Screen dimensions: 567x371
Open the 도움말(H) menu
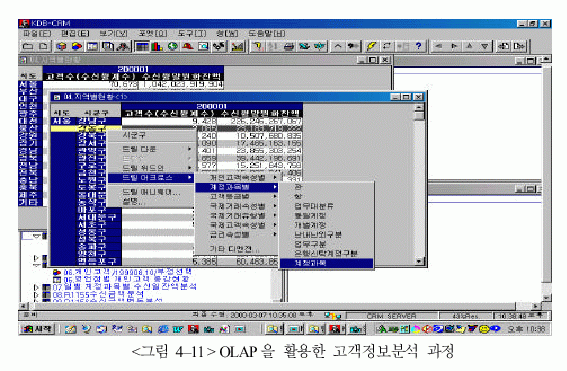coord(267,34)
